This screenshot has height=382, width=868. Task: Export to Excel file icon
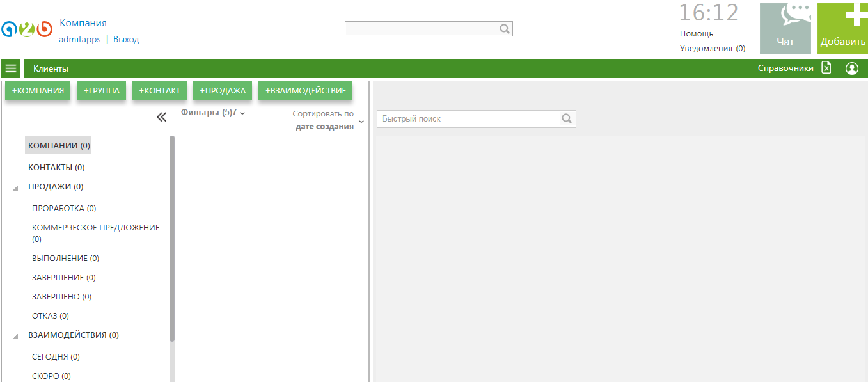(x=826, y=68)
